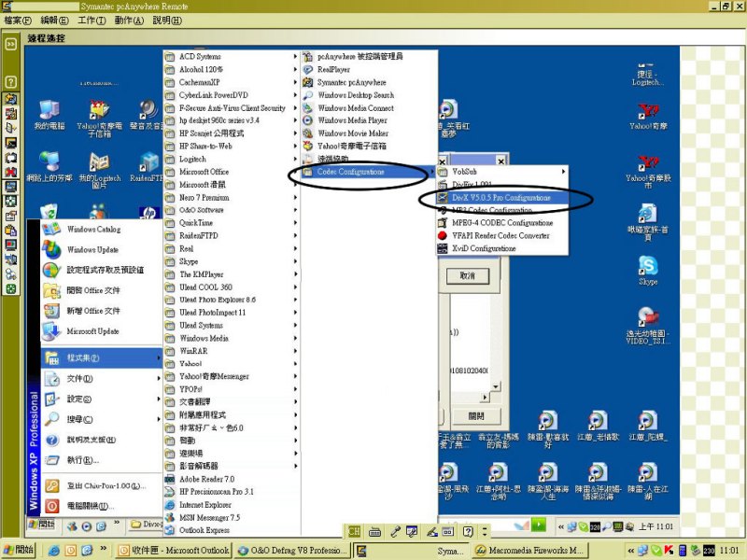Open 電腦關機(U) in the Start menu

tap(102, 506)
